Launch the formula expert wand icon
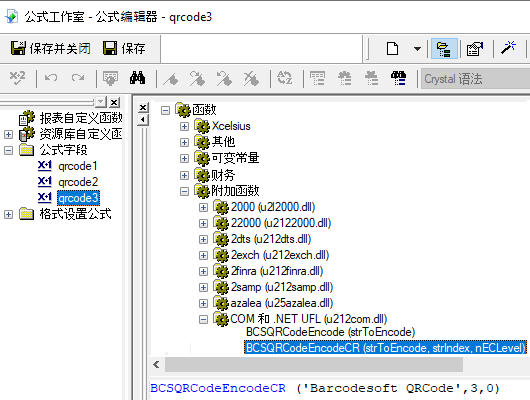530x400 pixels. tap(508, 48)
